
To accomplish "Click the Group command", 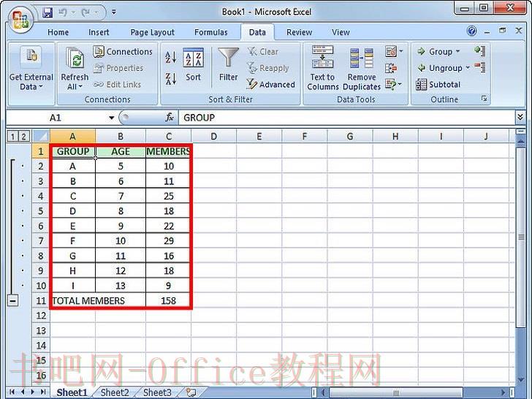I will pyautogui.click(x=435, y=52).
